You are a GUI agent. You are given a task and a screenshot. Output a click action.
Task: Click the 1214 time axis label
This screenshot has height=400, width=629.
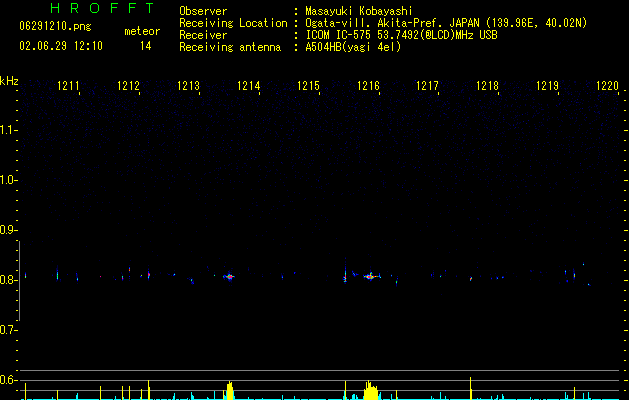click(248, 86)
